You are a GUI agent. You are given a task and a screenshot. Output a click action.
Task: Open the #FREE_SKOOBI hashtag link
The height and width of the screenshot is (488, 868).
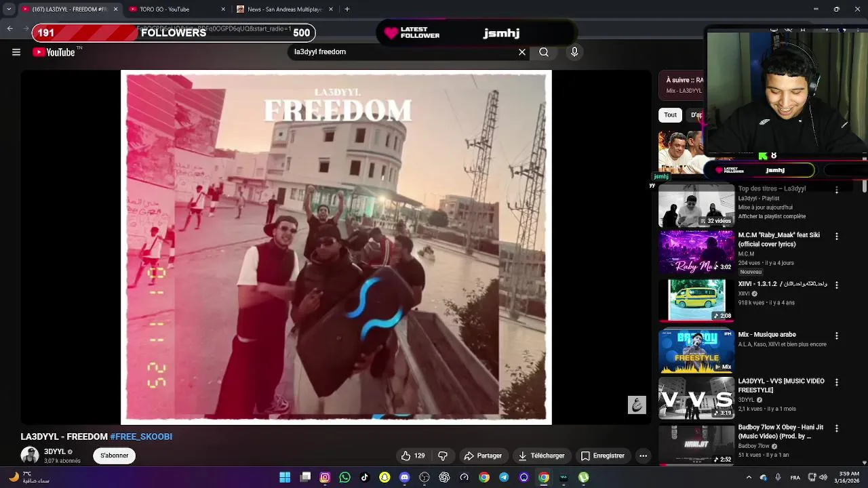141,436
